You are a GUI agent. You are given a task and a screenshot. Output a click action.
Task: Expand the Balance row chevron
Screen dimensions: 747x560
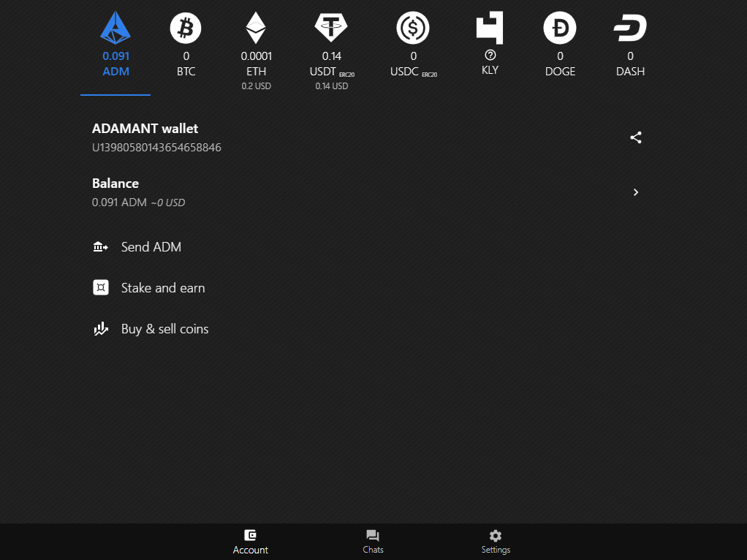635,192
